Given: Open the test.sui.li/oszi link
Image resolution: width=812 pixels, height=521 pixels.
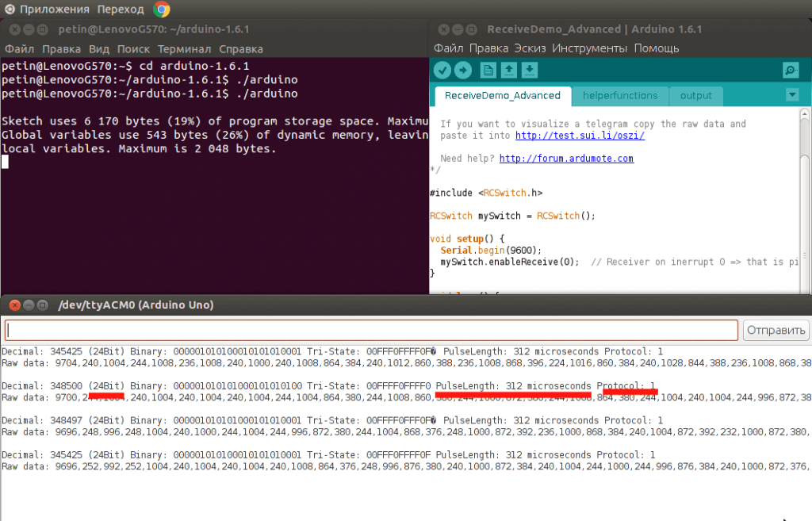Looking at the screenshot, I should click(x=580, y=136).
